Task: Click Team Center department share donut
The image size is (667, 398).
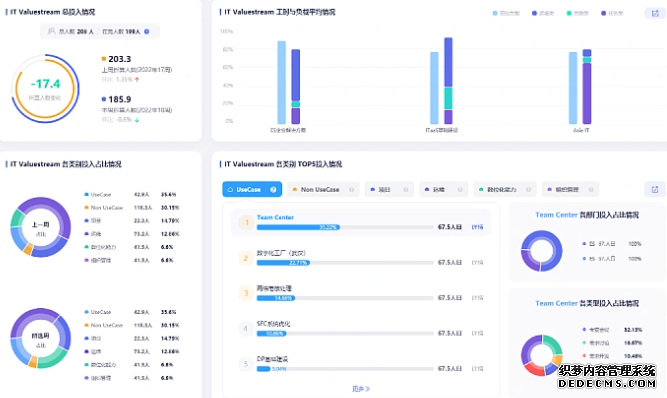Action: (x=542, y=251)
